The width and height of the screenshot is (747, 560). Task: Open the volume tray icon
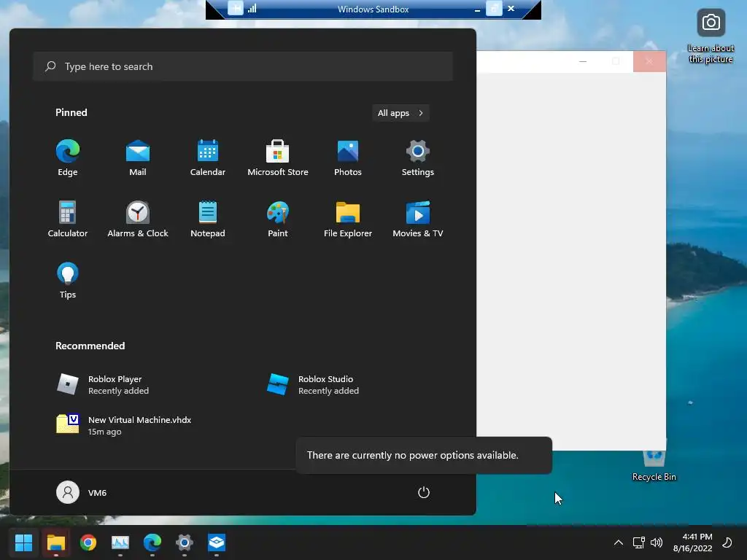point(657,542)
